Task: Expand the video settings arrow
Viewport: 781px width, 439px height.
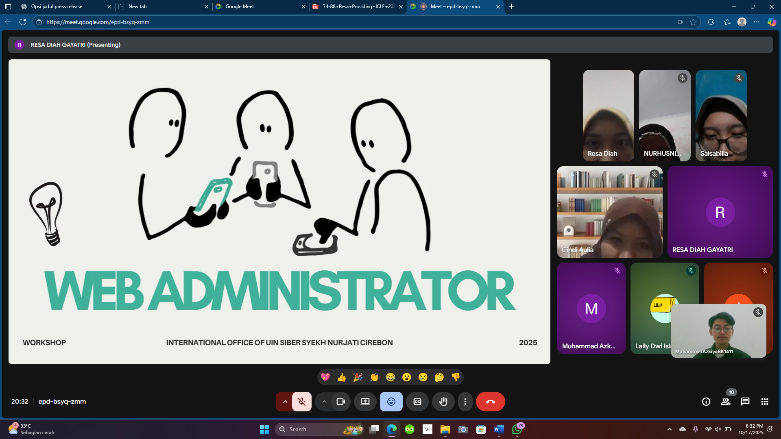Action: point(324,402)
